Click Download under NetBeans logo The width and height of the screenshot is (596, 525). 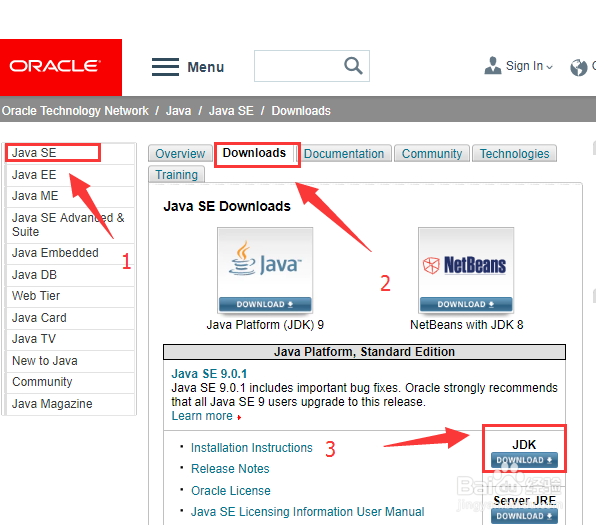(x=466, y=304)
